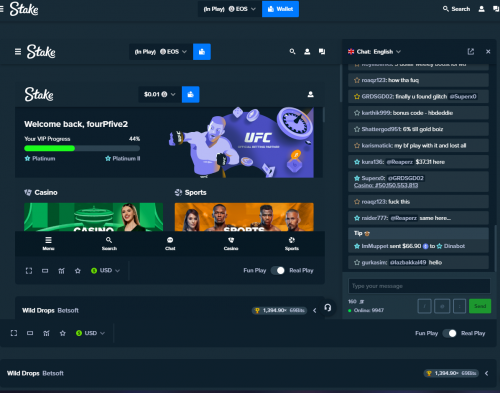
Task: Enter fullscreen using the icon left of the middle USD selector
Action: click(x=29, y=271)
